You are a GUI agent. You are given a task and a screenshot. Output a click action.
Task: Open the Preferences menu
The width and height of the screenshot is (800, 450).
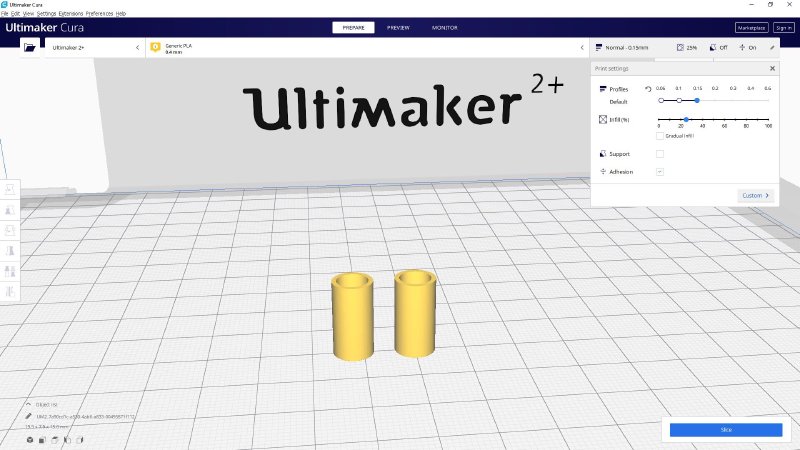(x=99, y=14)
